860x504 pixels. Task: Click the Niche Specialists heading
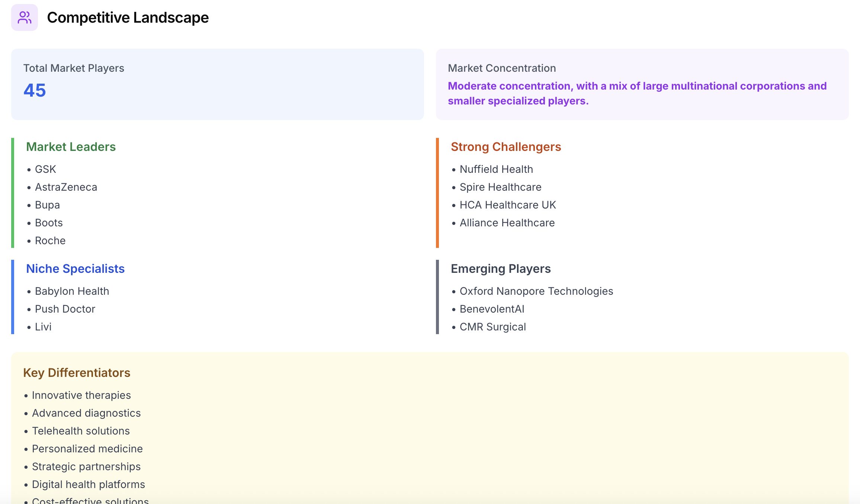click(x=75, y=269)
